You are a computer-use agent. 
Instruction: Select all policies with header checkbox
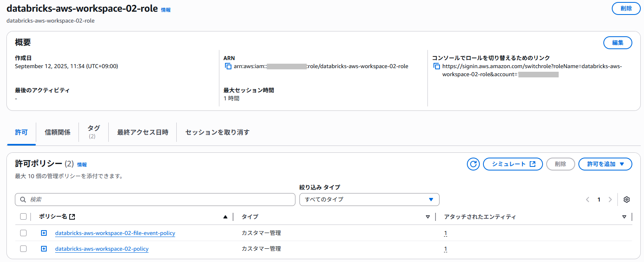click(x=23, y=217)
